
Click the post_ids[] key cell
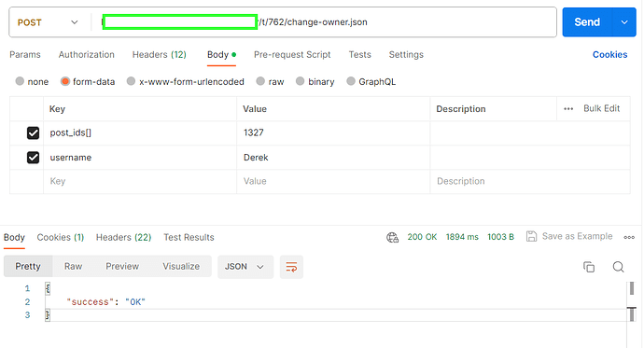click(140, 133)
